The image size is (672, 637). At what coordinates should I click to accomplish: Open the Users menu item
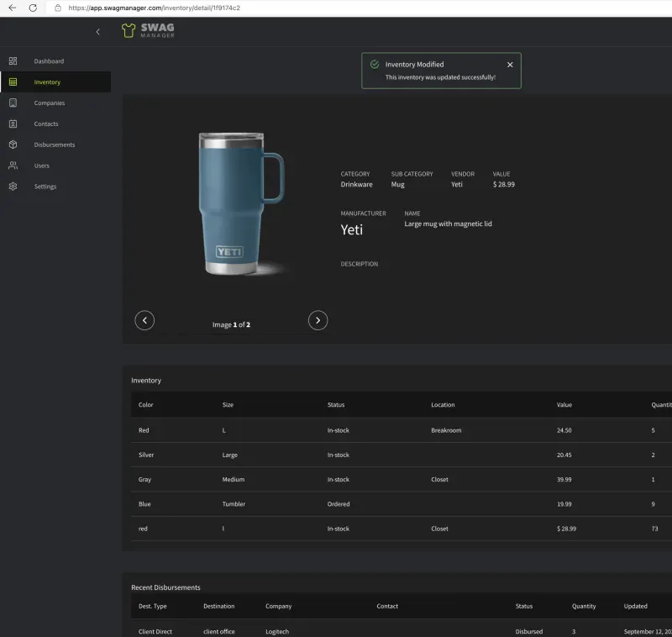click(41, 166)
